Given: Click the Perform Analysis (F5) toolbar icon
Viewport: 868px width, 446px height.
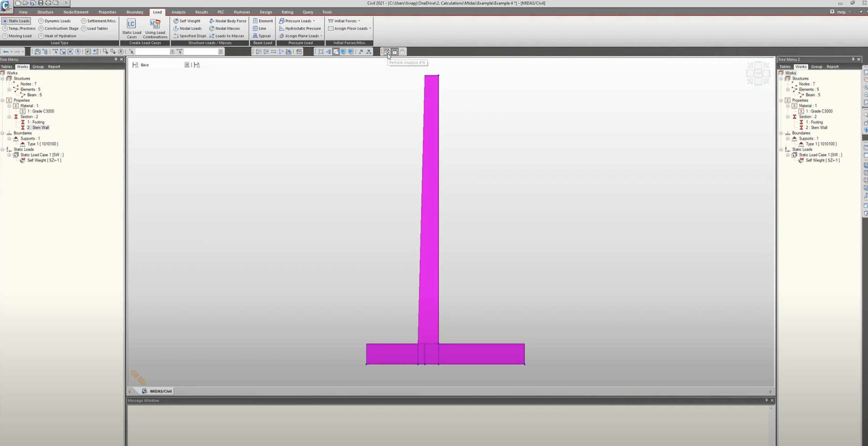Looking at the screenshot, I should (387, 52).
